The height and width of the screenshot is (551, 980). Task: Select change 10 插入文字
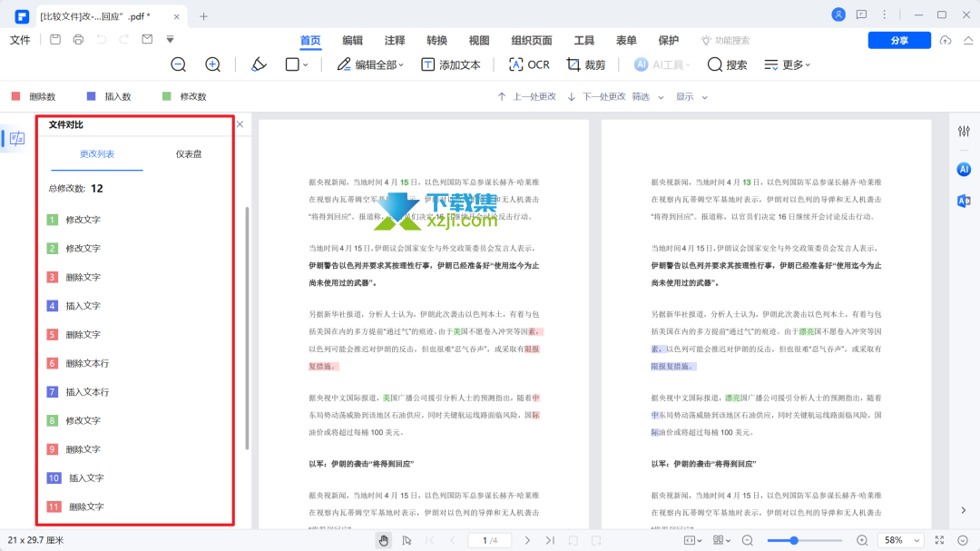pyautogui.click(x=75, y=477)
